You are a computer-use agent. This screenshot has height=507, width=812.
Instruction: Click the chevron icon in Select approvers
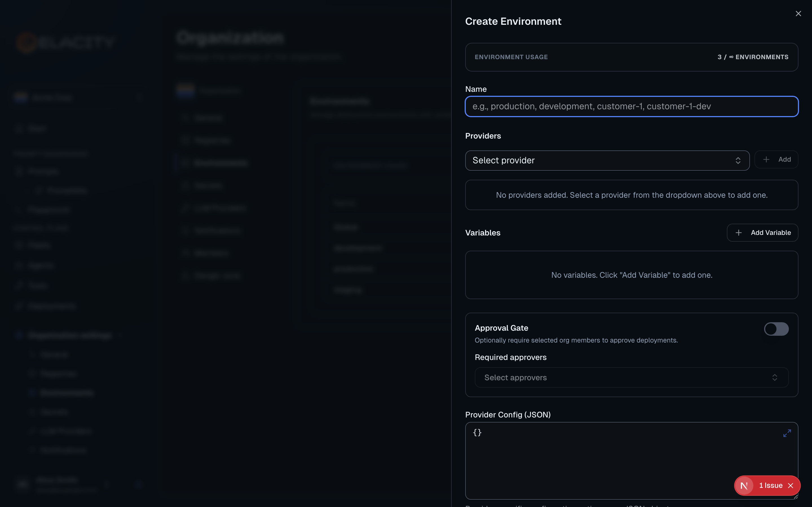pos(775,377)
